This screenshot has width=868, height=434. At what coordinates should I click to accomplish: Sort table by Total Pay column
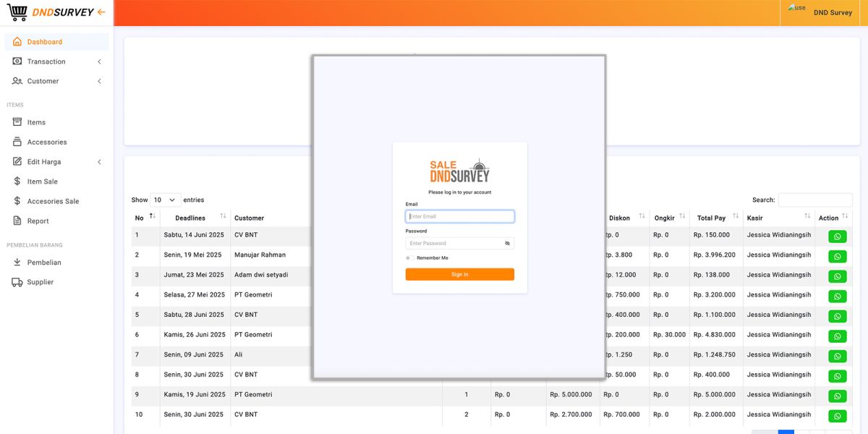tap(735, 217)
